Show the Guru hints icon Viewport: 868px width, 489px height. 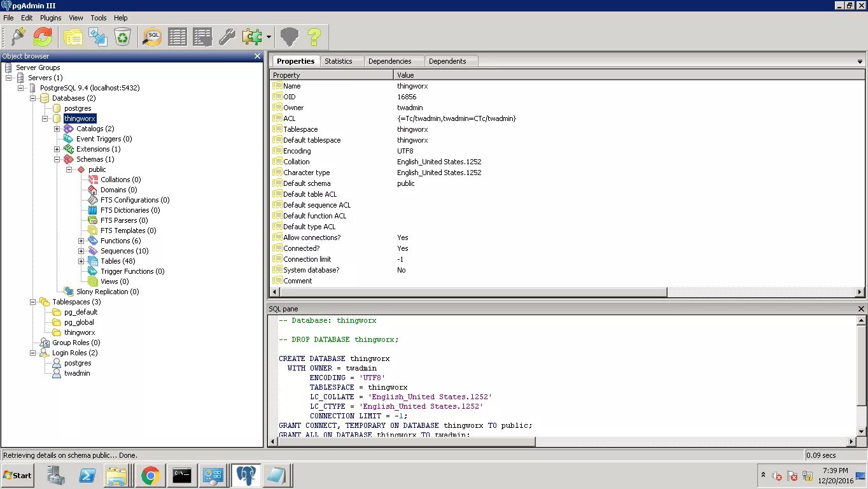[x=290, y=37]
